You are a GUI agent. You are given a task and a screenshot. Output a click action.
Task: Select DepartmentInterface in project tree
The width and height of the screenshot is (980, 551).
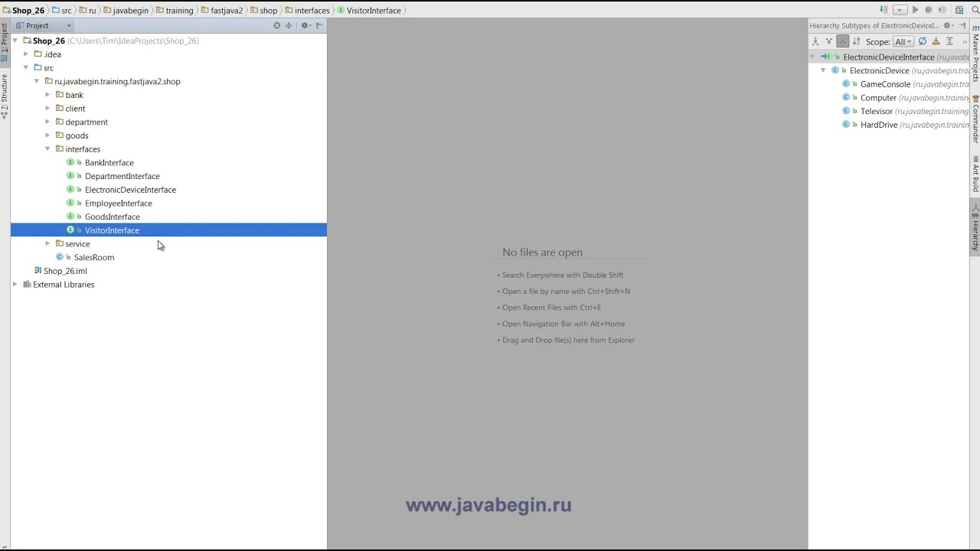pyautogui.click(x=122, y=176)
